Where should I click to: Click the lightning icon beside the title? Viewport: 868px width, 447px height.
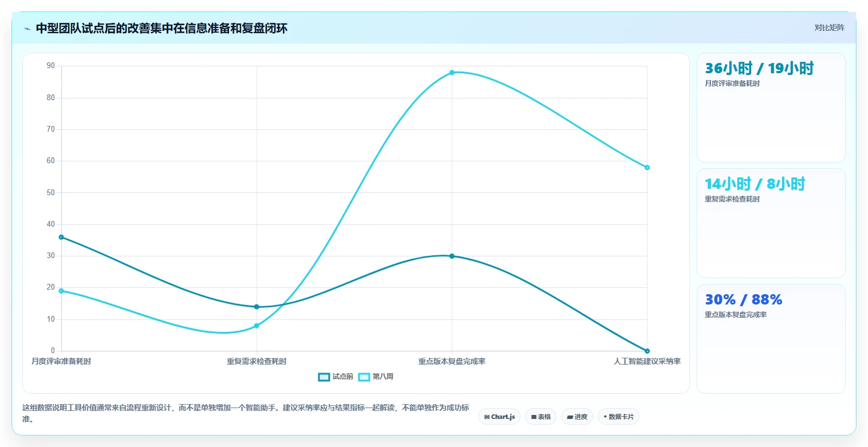[27, 29]
